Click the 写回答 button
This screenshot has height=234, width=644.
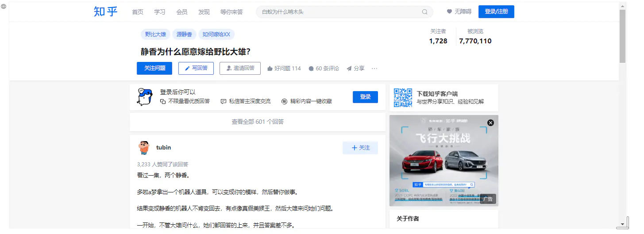pyautogui.click(x=196, y=68)
